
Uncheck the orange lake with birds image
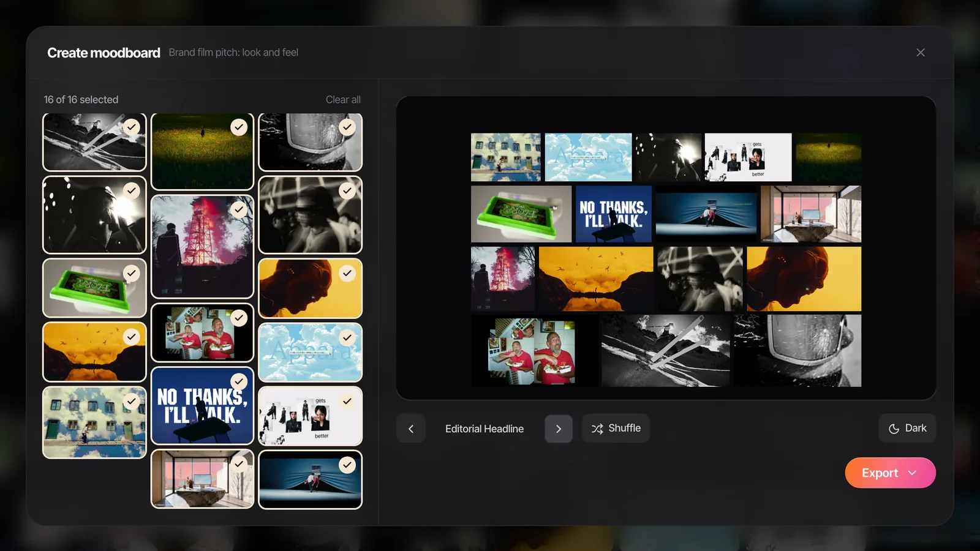click(x=131, y=336)
